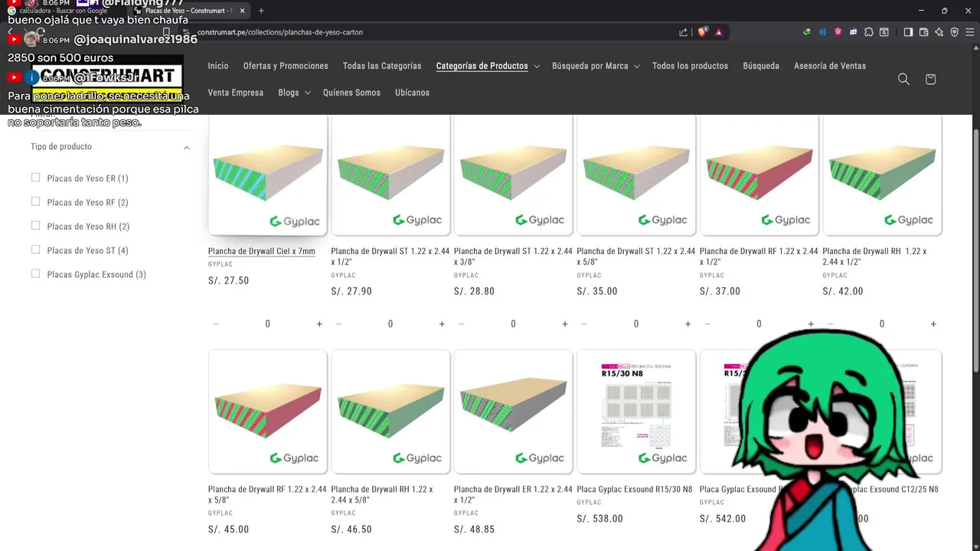
Task: Click the blue sound-wave extension icon
Action: 822,32
